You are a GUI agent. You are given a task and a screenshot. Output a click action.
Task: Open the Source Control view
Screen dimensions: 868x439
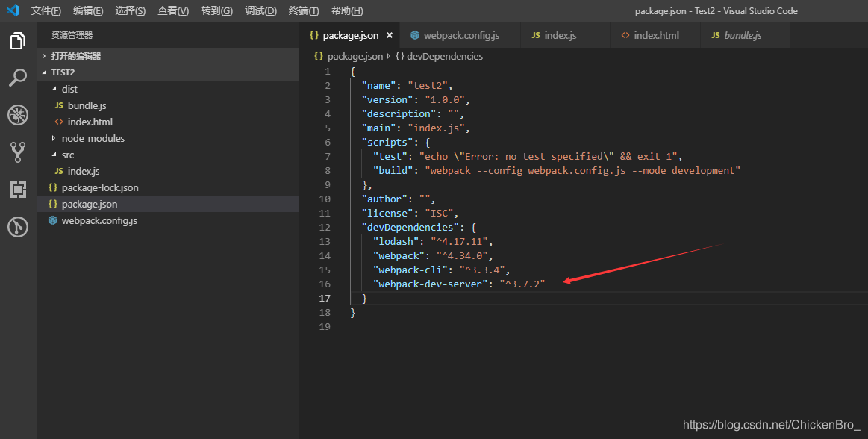[18, 152]
